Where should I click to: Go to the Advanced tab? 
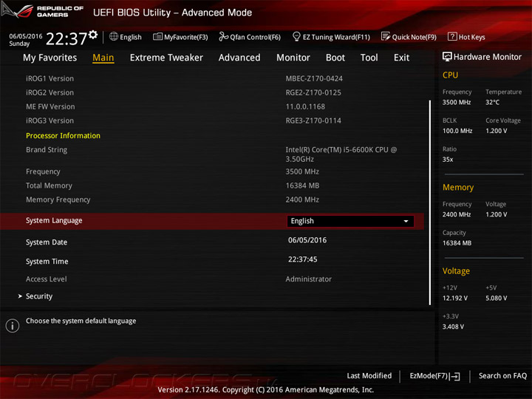tap(239, 58)
